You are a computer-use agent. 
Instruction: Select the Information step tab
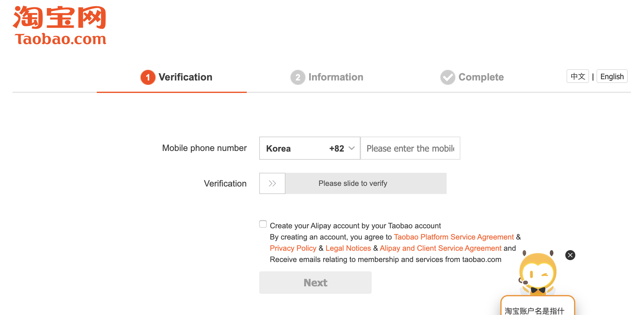click(327, 77)
